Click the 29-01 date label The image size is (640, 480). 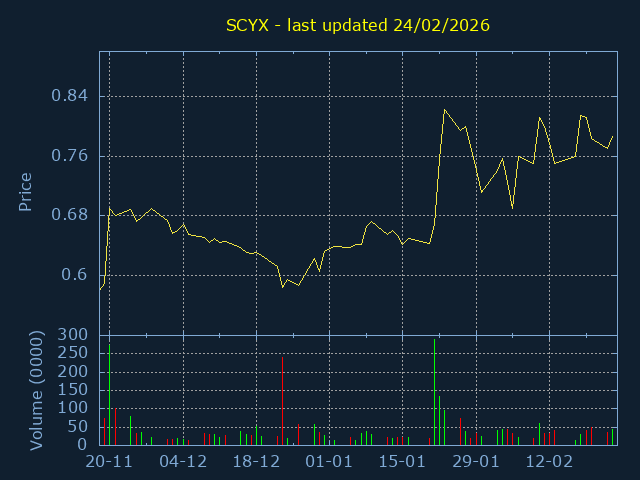pos(476,462)
